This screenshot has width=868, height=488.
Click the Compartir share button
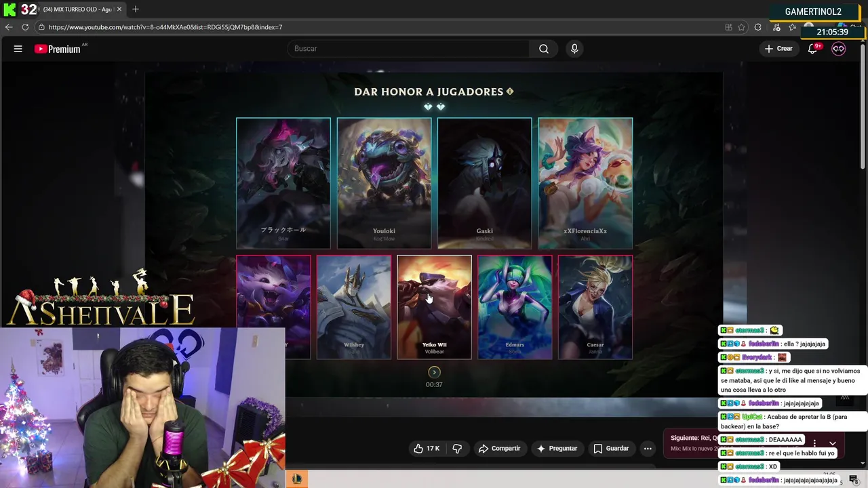[x=499, y=449]
